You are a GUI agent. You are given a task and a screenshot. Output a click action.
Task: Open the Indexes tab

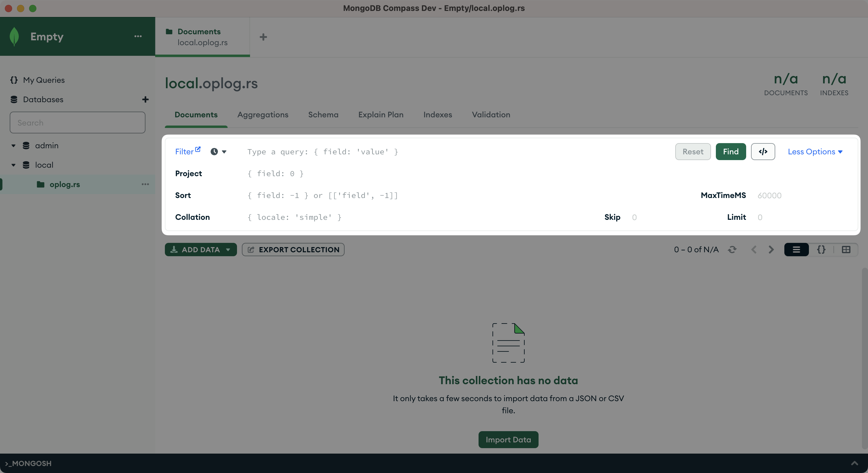pos(437,115)
